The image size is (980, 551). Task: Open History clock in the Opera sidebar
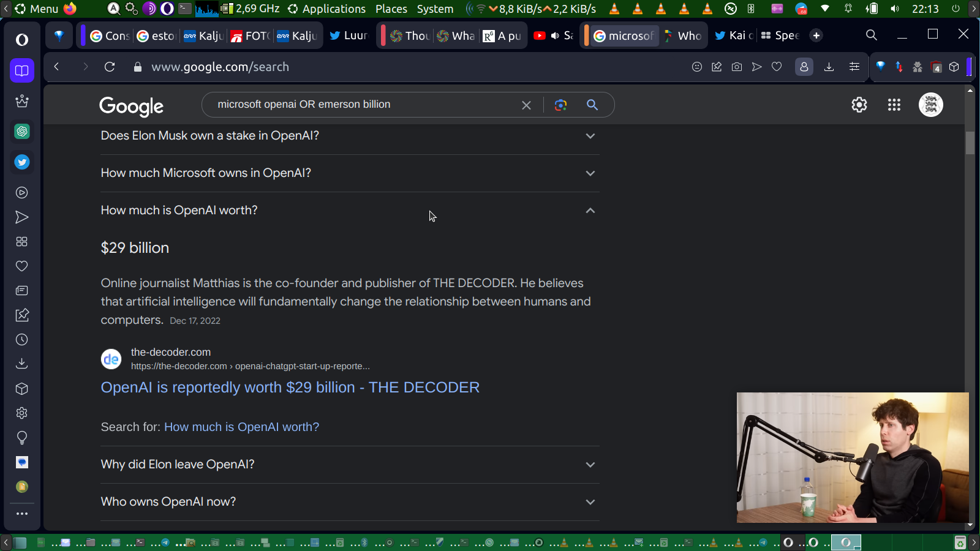coord(22,340)
